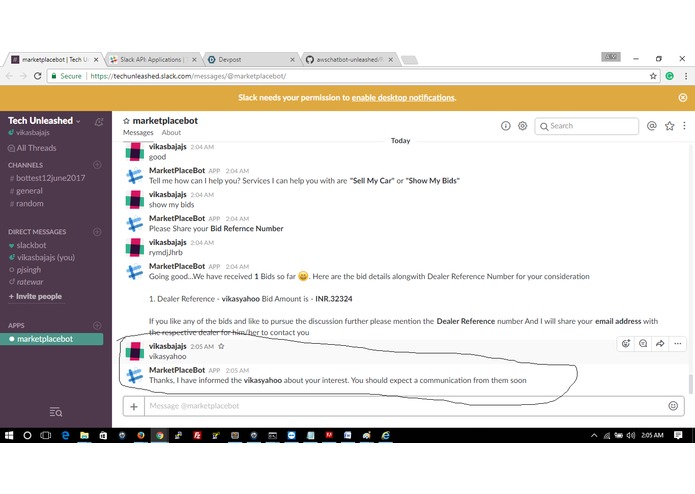Add a new channel plus icon
This screenshot has height=494, width=695.
click(97, 165)
